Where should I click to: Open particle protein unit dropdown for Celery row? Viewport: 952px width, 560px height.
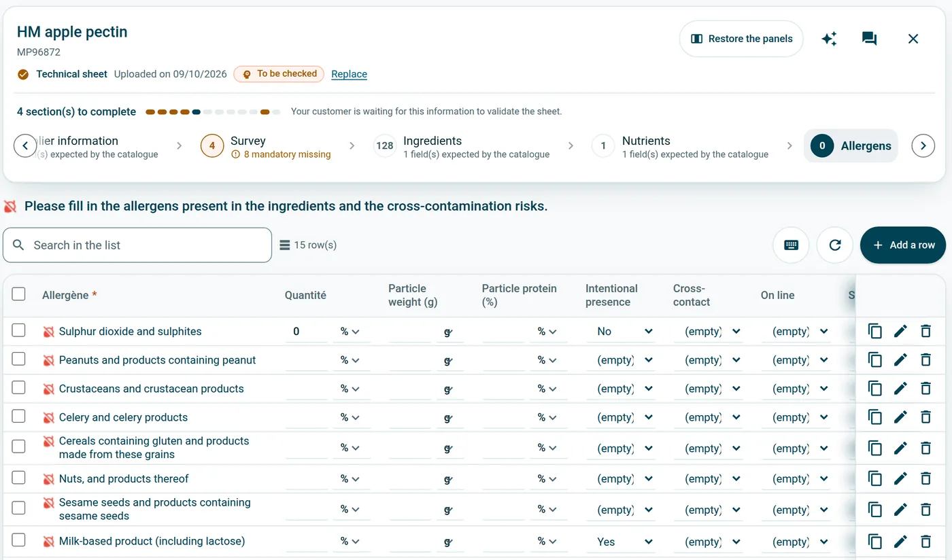coord(547,417)
